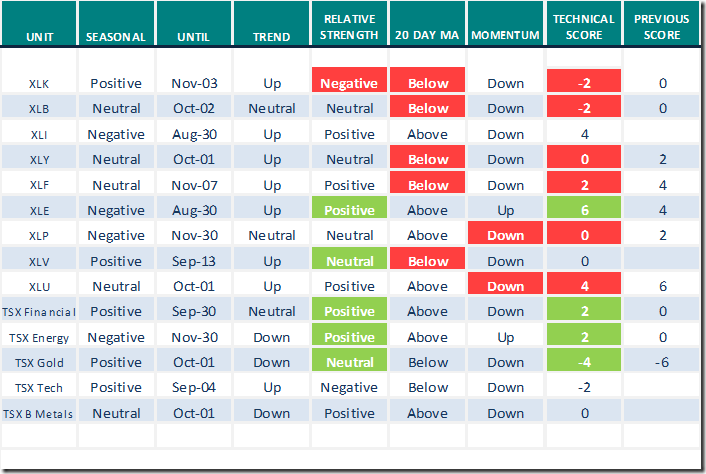Click the TSX Financial unit label
The image size is (706, 474).
click(40, 311)
